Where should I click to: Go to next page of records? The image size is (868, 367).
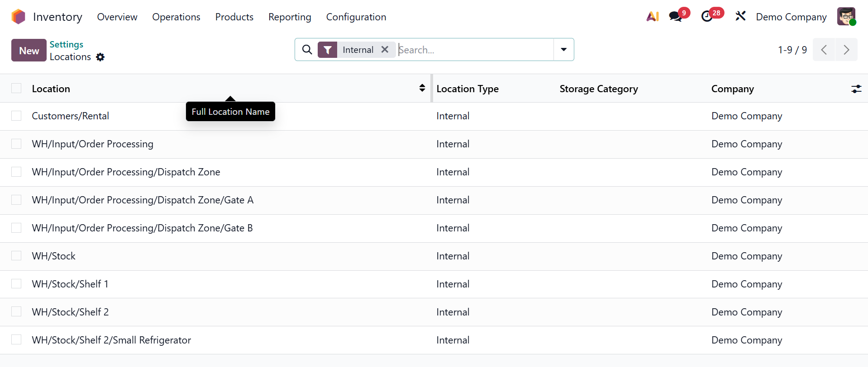coord(846,50)
